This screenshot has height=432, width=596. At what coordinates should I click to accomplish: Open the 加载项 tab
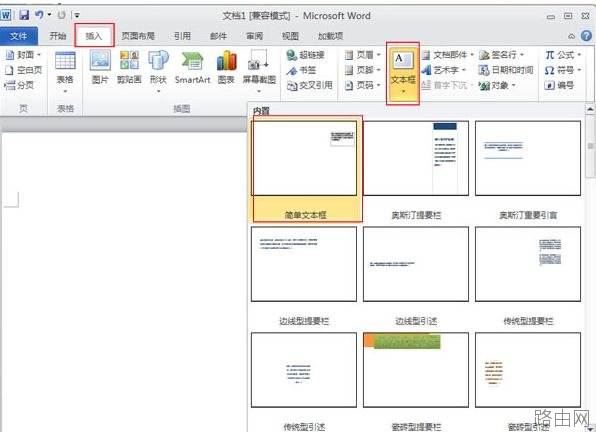331,36
